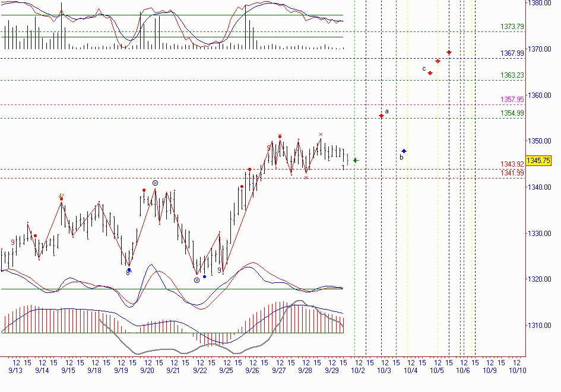
Task: Click the circled X marker at 9/20 high
Action: coord(155,183)
